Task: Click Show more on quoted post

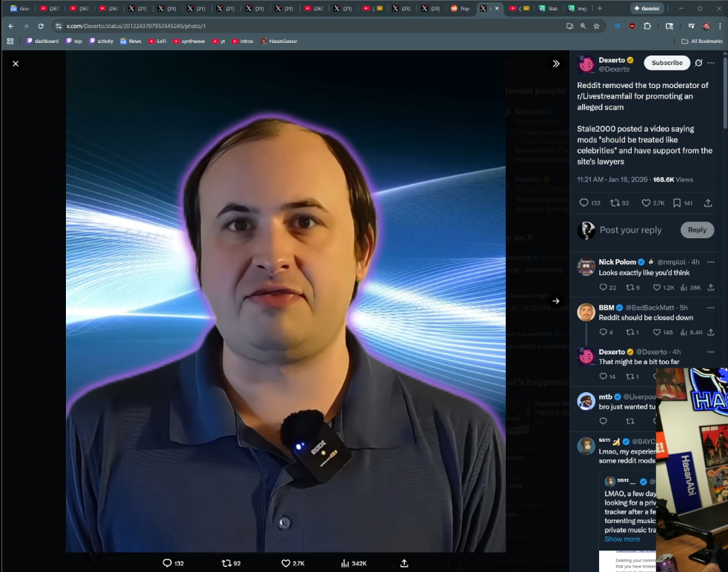Action: click(x=621, y=539)
